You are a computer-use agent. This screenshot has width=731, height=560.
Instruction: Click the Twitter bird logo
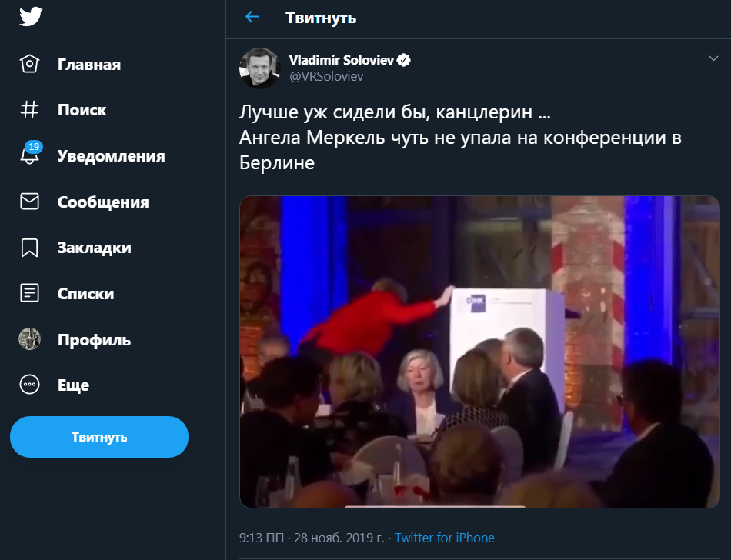(31, 17)
